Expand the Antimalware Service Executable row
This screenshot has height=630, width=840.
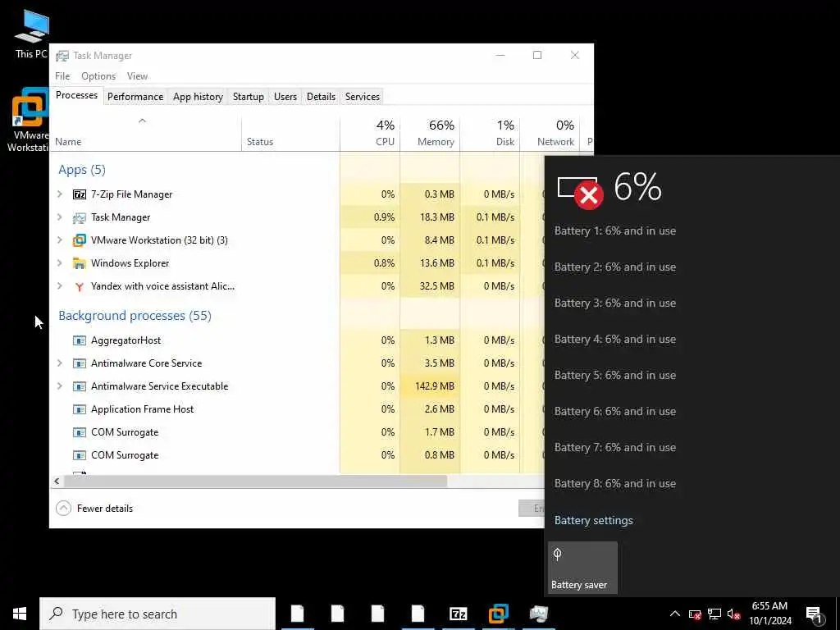click(x=60, y=387)
